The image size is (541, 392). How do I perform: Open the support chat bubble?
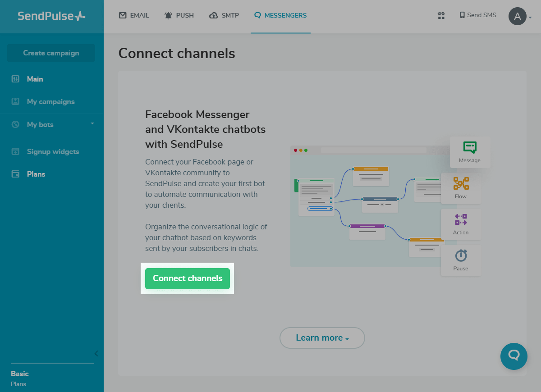(x=513, y=356)
